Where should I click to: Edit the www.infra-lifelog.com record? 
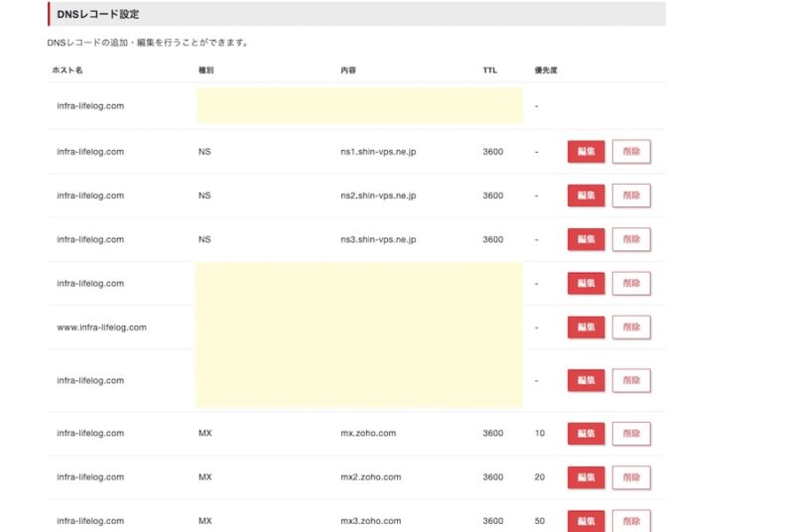click(586, 328)
